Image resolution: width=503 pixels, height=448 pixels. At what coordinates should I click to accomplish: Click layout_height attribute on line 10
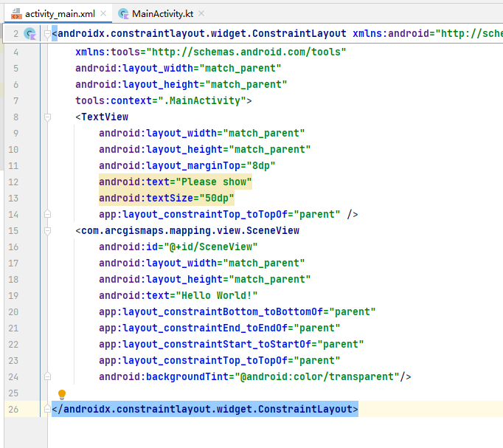point(161,149)
